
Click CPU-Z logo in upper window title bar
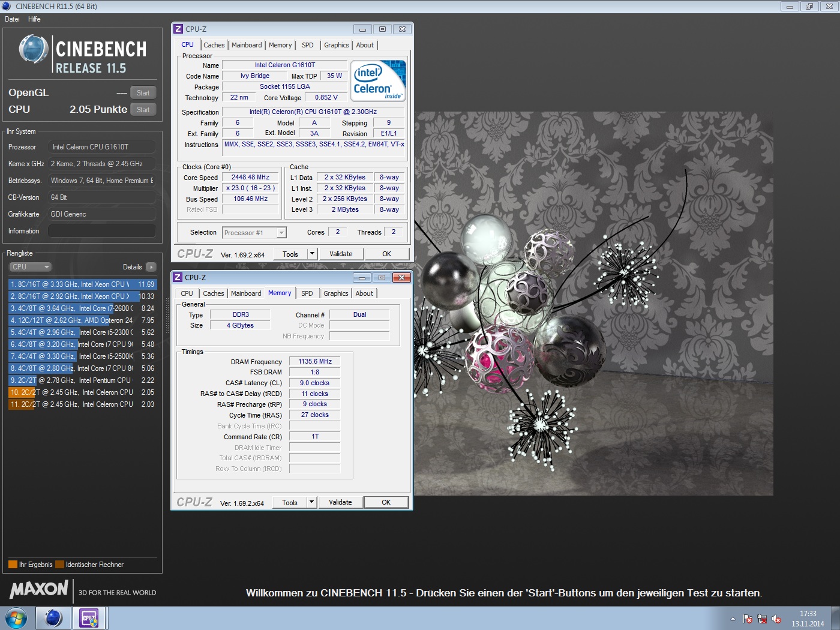point(178,29)
